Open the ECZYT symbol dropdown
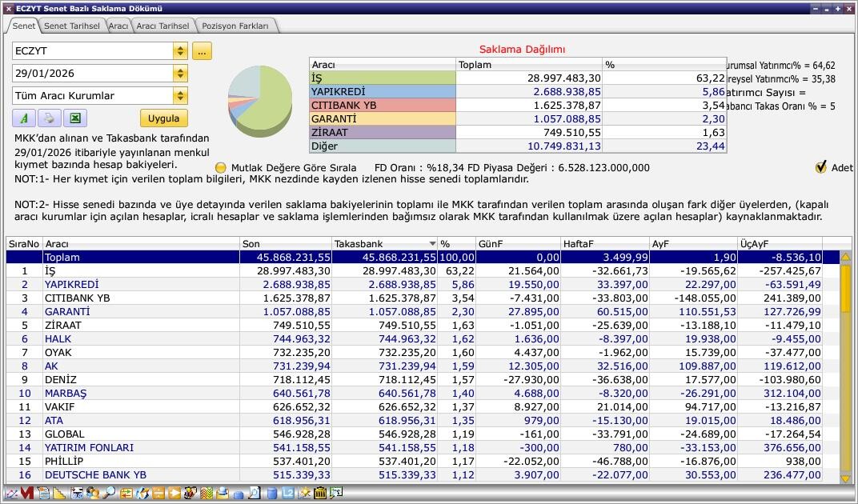This screenshot has width=858, height=504. (x=180, y=51)
